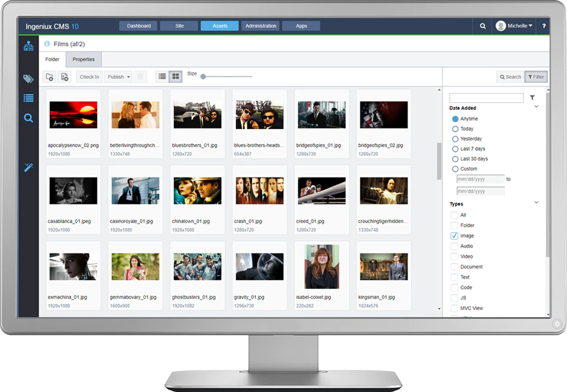This screenshot has width=567, height=392.
Task: Open the Administration menu
Action: click(x=261, y=26)
